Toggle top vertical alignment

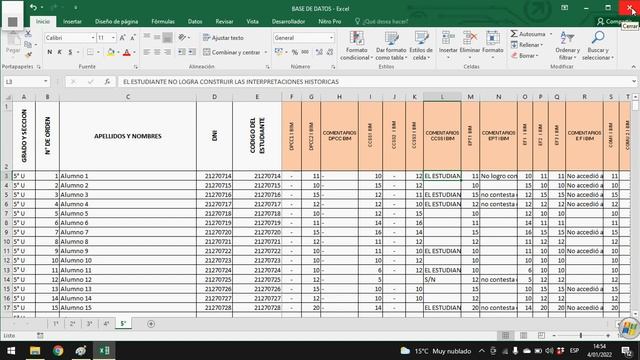point(147,37)
